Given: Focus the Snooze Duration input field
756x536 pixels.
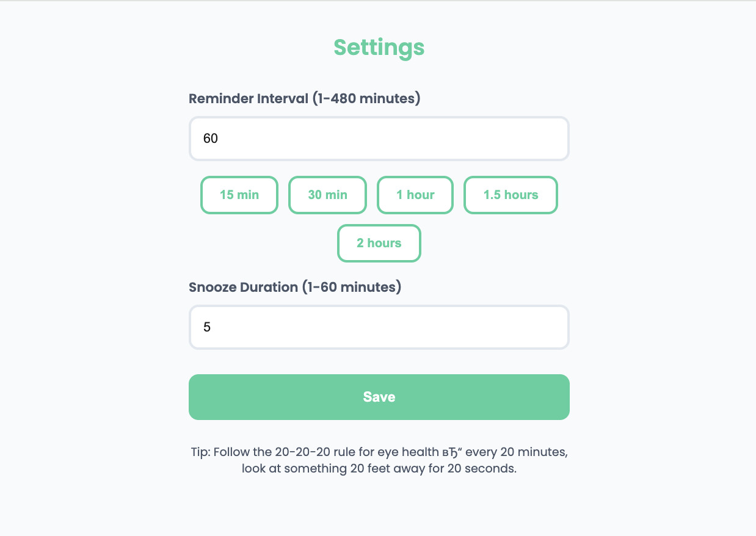Looking at the screenshot, I should (379, 327).
